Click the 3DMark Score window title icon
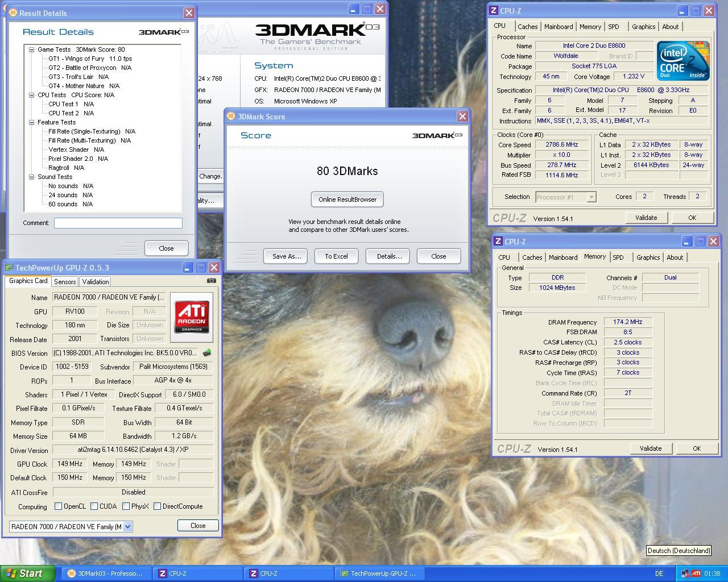The height and width of the screenshot is (582, 728). (231, 117)
